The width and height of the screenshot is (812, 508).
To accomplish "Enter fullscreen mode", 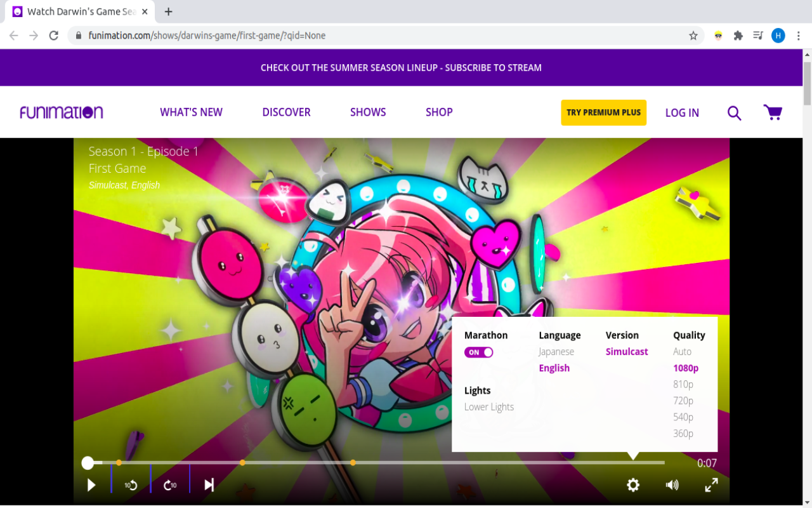I will (711, 485).
